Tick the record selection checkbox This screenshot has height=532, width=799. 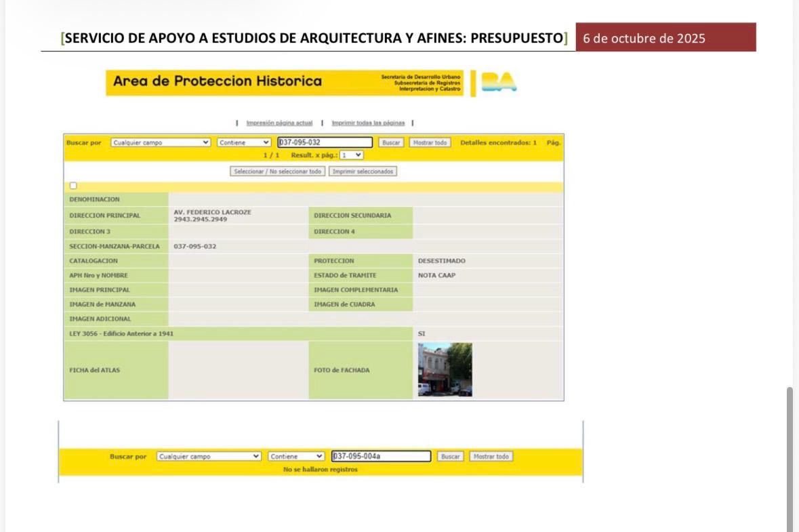tap(73, 186)
